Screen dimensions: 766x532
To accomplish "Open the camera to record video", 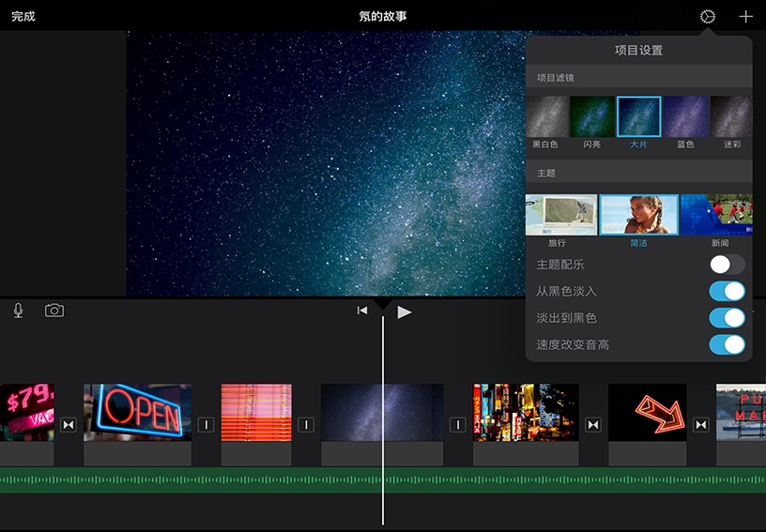I will (54, 311).
